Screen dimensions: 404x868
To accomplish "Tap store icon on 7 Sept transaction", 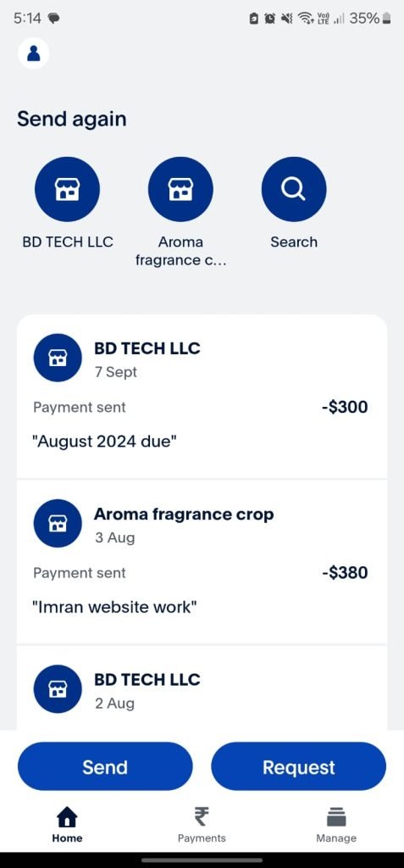I will (x=58, y=358).
